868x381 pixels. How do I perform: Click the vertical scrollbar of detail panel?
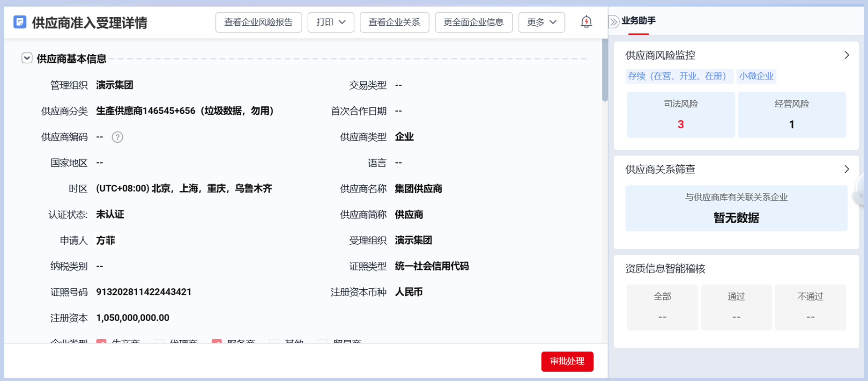click(605, 70)
